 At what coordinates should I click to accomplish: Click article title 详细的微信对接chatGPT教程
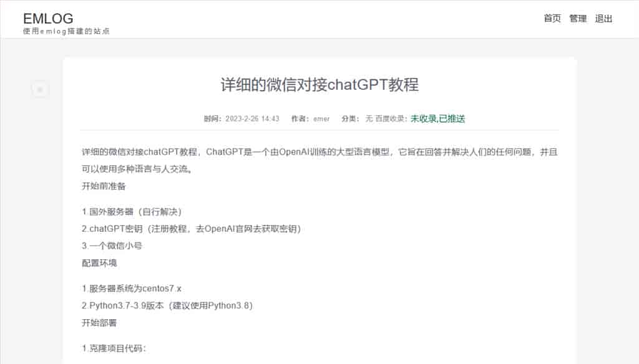pyautogui.click(x=319, y=85)
